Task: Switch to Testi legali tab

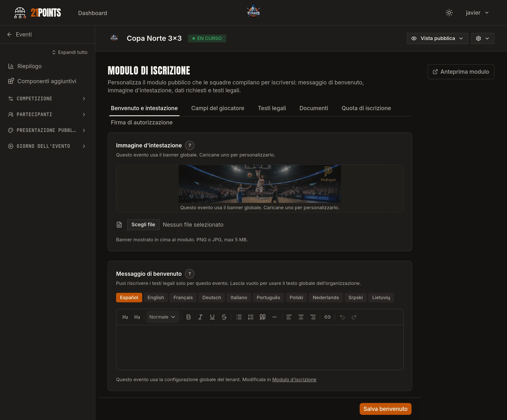Action: (272, 108)
